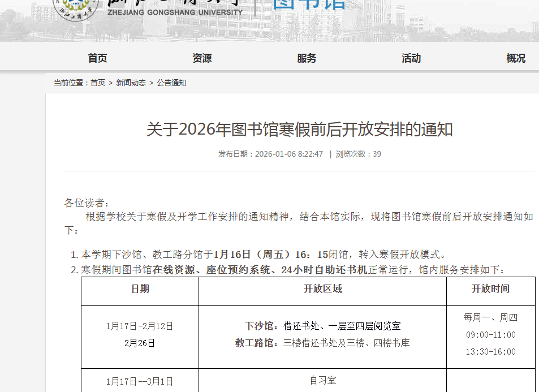The image size is (539, 392).
Task: Open the 服务 navigation menu
Action: tap(307, 58)
